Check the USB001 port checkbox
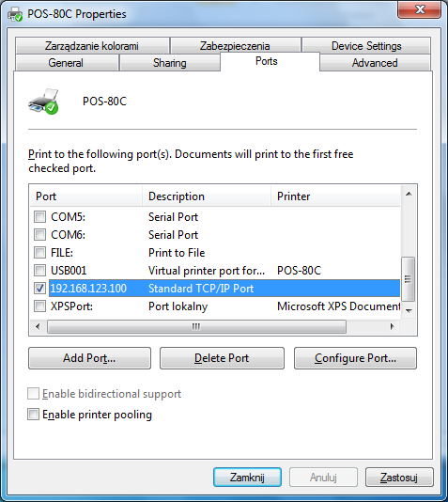The height and width of the screenshot is (502, 448). click(39, 271)
